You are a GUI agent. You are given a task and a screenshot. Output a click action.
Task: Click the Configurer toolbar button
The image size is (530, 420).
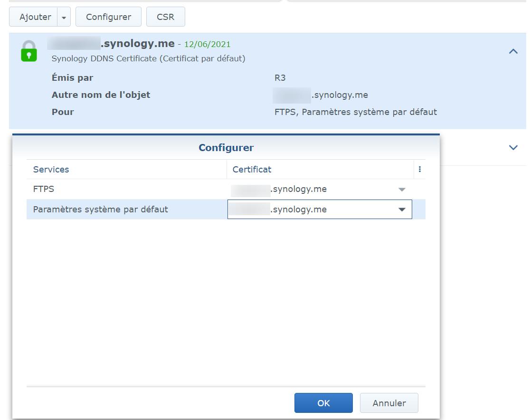pyautogui.click(x=108, y=17)
